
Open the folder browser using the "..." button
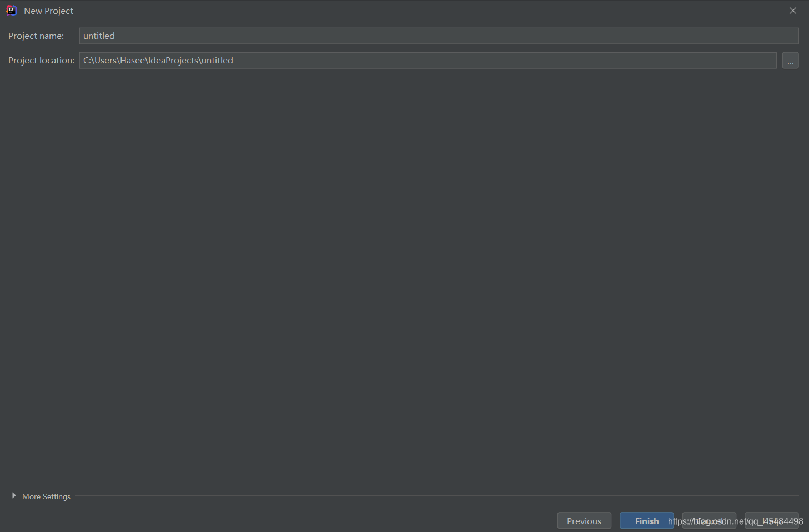pos(790,60)
